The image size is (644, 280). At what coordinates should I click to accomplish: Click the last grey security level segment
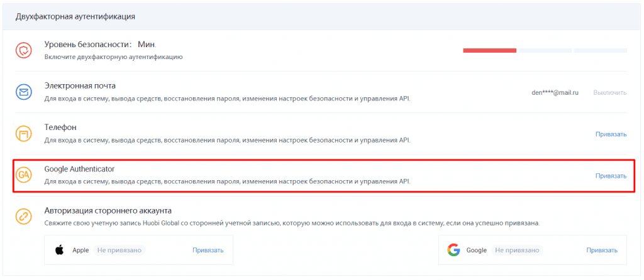point(600,50)
